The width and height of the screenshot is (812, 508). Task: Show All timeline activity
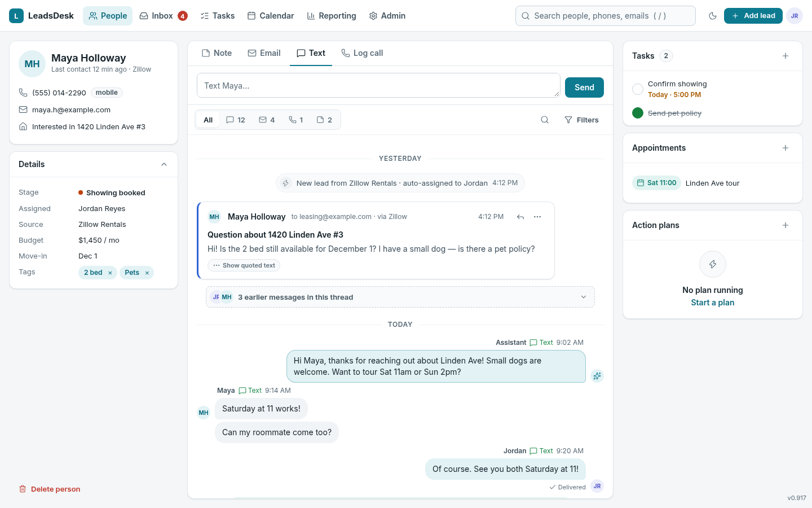tap(208, 120)
